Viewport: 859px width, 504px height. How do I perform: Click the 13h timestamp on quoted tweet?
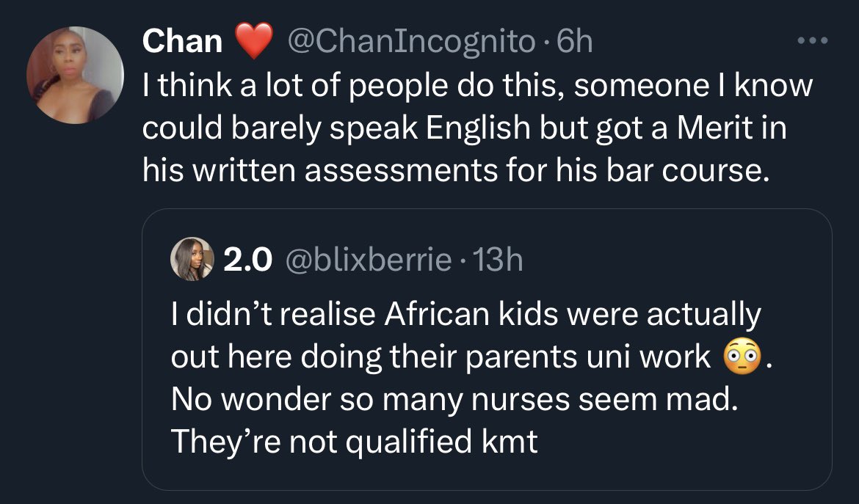[x=499, y=260]
